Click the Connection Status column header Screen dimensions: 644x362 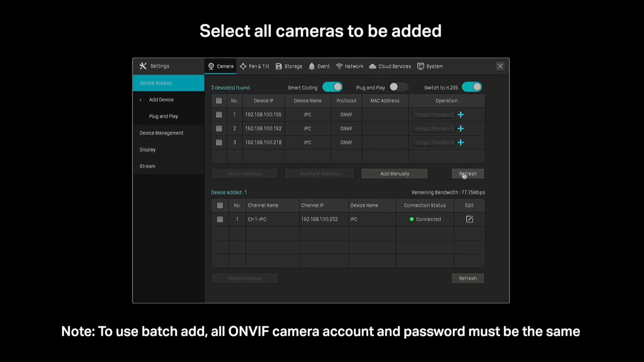pos(425,205)
